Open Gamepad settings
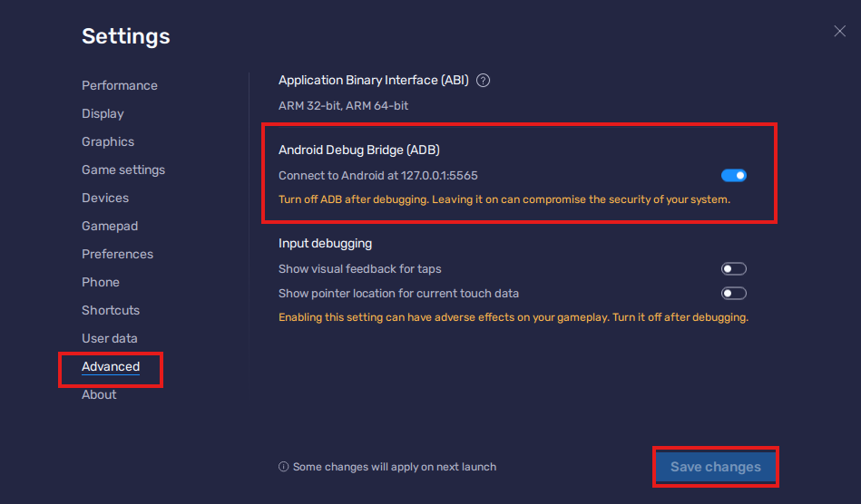The image size is (861, 504). coord(110,226)
